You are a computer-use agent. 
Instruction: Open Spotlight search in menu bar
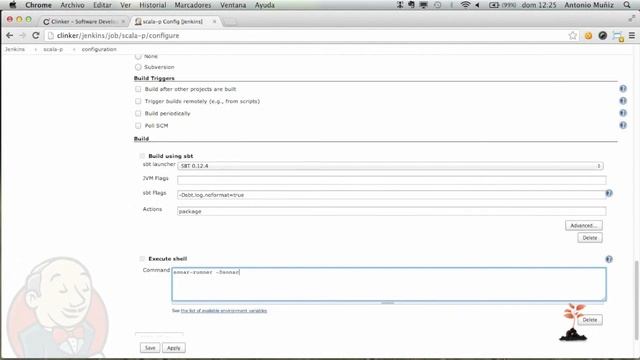click(x=627, y=5)
